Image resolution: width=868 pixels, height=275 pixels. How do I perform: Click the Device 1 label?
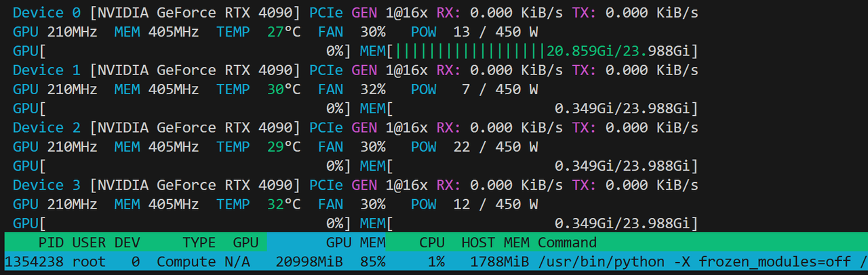(47, 70)
